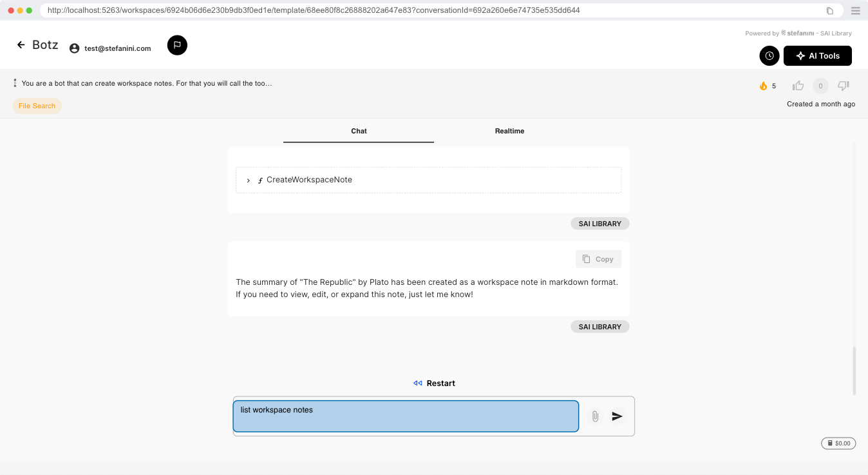Click the flag icon button in header

click(x=177, y=45)
